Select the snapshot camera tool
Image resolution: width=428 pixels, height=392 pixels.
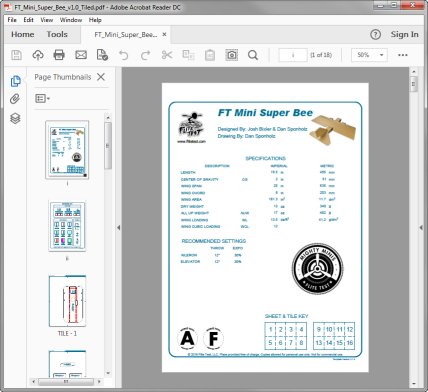(232, 55)
